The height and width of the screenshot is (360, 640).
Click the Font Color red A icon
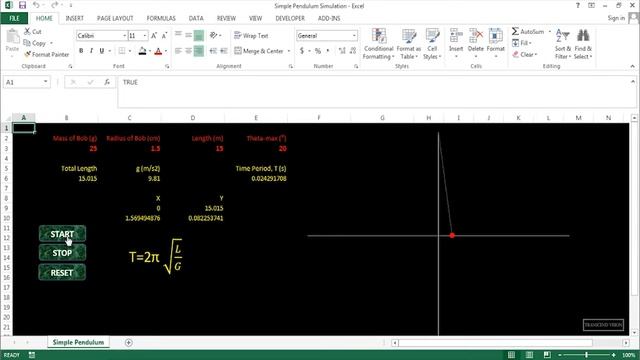158,51
